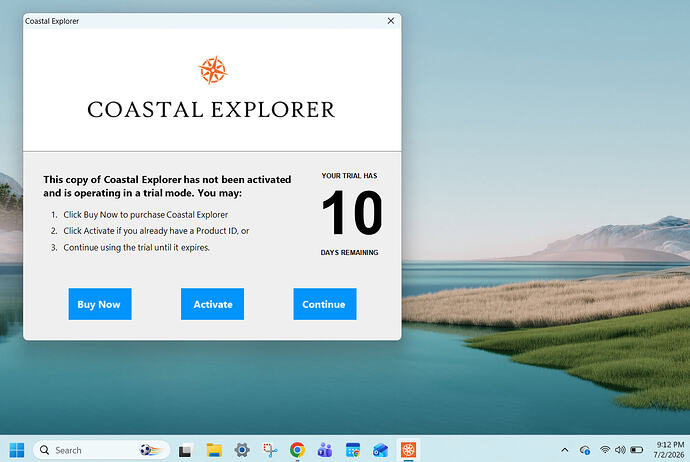Open File Explorer from taskbar
The height and width of the screenshot is (462, 690).
214,450
